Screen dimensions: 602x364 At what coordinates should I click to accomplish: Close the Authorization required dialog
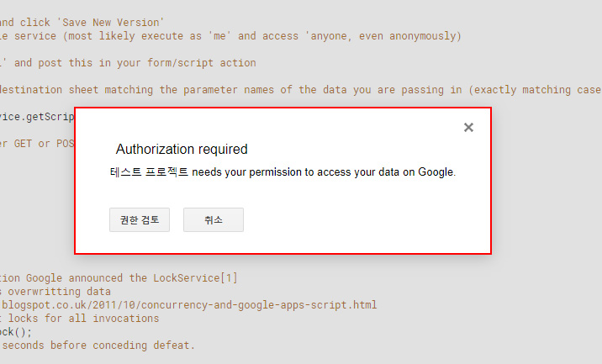(468, 128)
